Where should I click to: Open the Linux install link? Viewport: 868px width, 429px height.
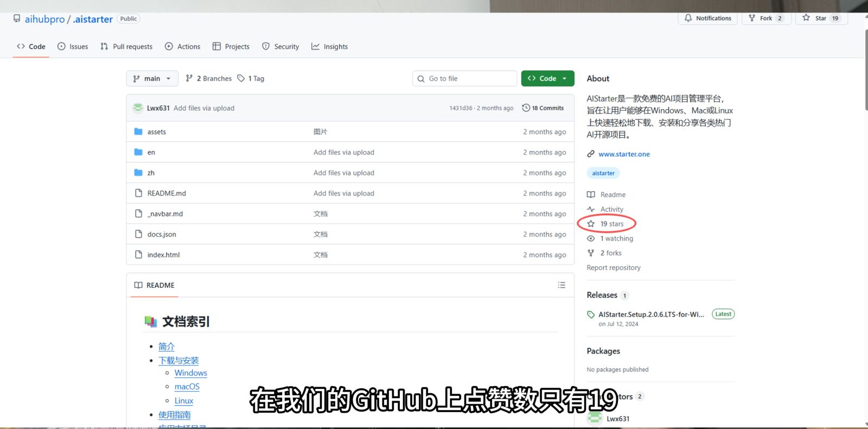tap(184, 401)
